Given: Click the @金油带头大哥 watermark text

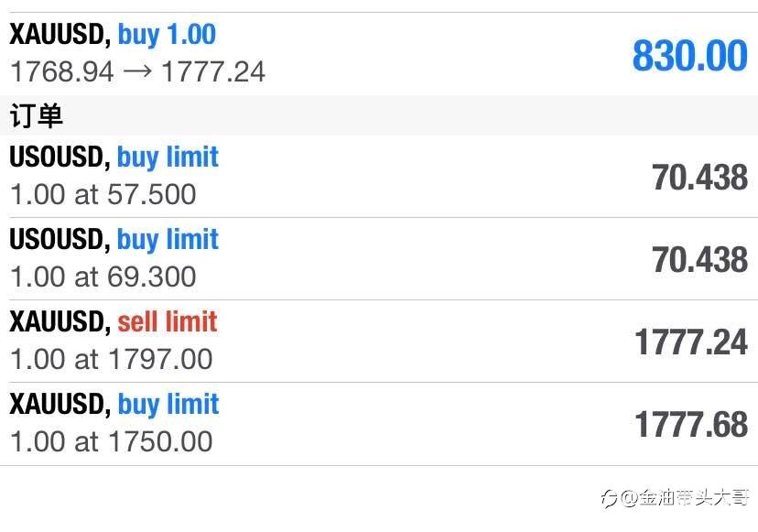Looking at the screenshot, I should (x=685, y=497).
